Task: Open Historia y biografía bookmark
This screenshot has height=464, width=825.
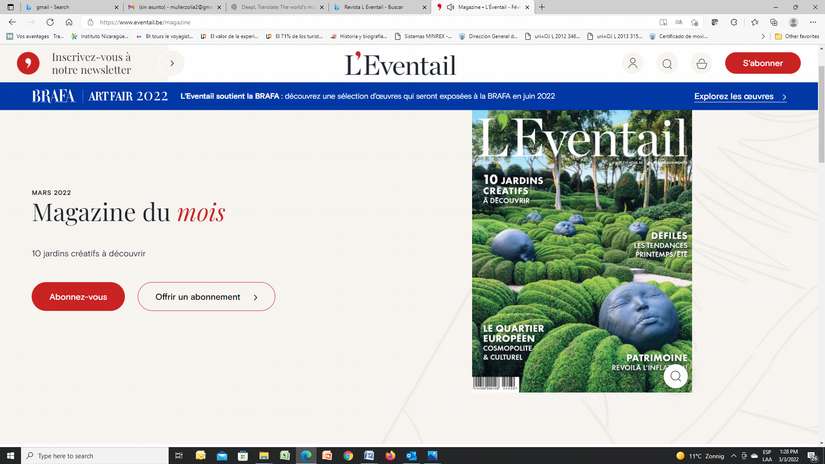Action: click(358, 36)
